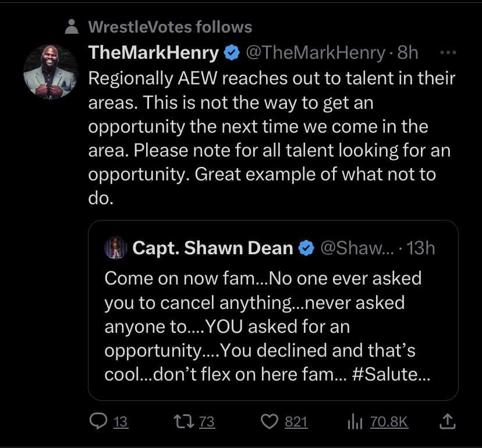Click the 821 likes count

tap(296, 422)
